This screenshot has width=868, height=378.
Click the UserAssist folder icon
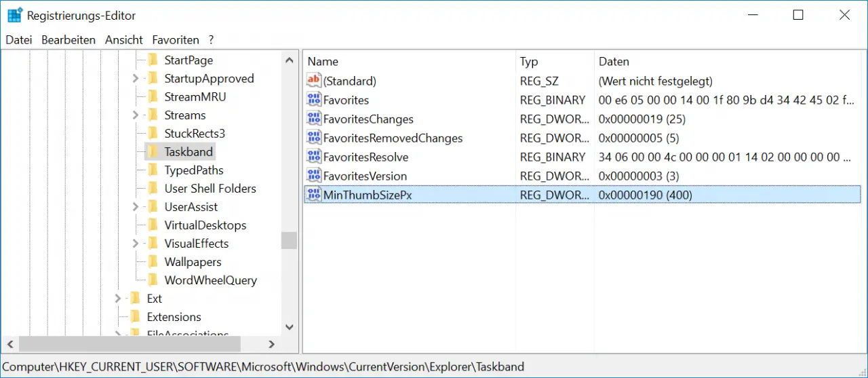(x=153, y=207)
